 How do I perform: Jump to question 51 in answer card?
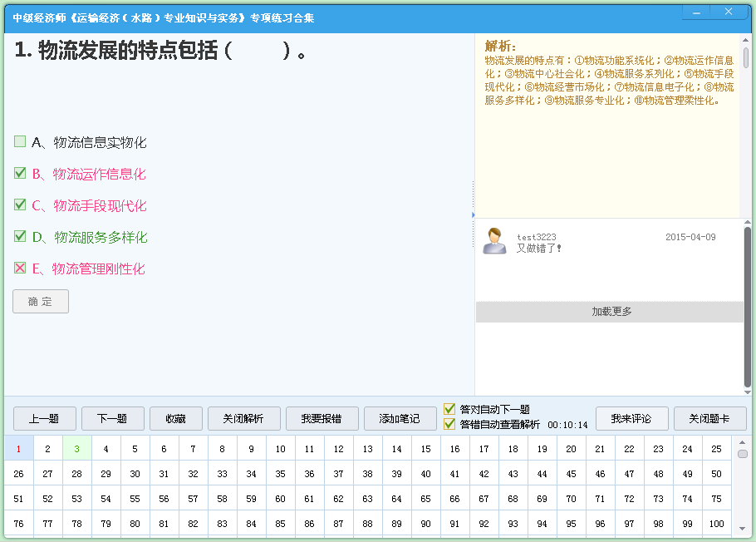(19, 499)
